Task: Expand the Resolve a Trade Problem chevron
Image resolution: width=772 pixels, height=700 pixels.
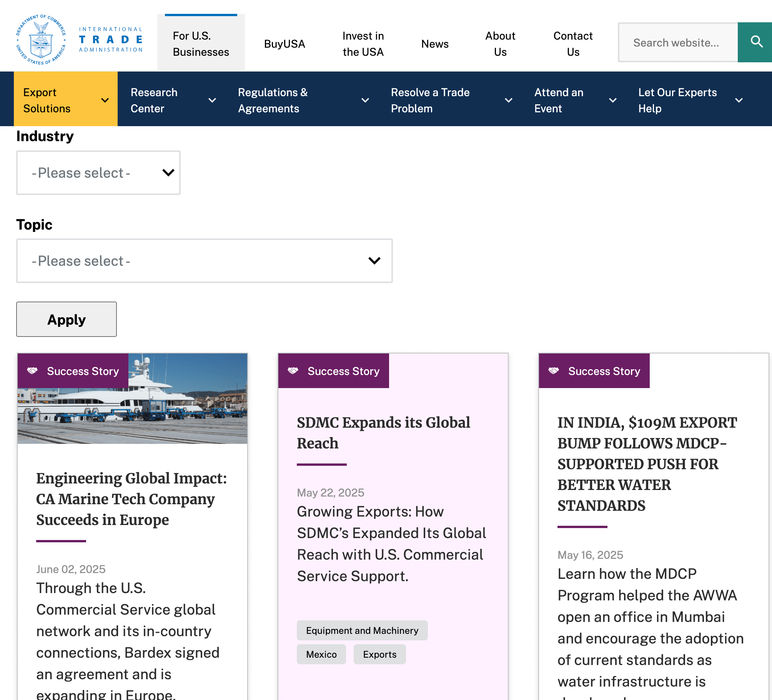Action: (509, 100)
